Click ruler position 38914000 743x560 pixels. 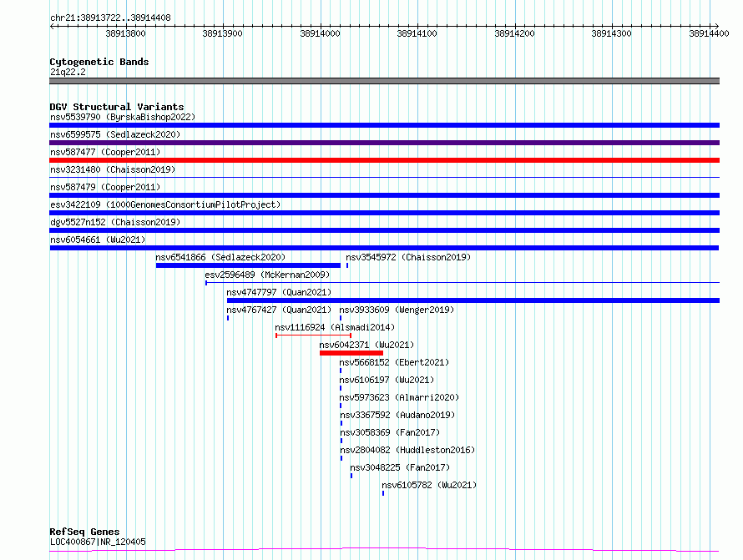click(x=320, y=33)
